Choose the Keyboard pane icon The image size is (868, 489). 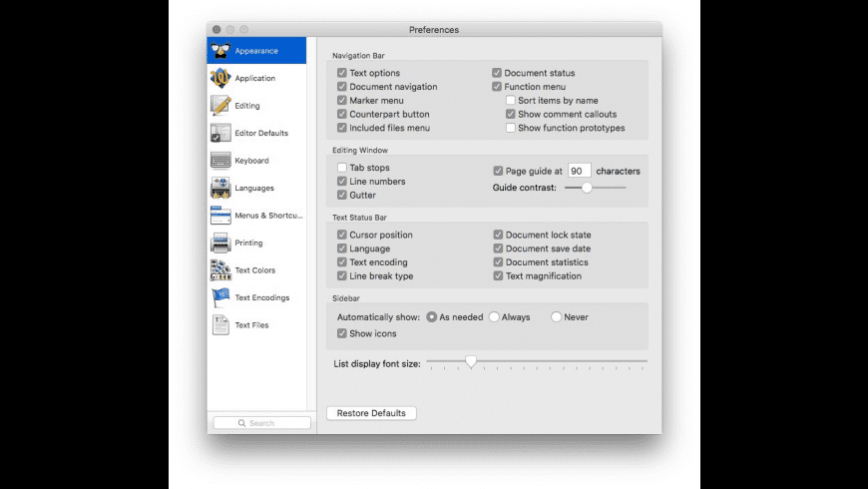220,161
